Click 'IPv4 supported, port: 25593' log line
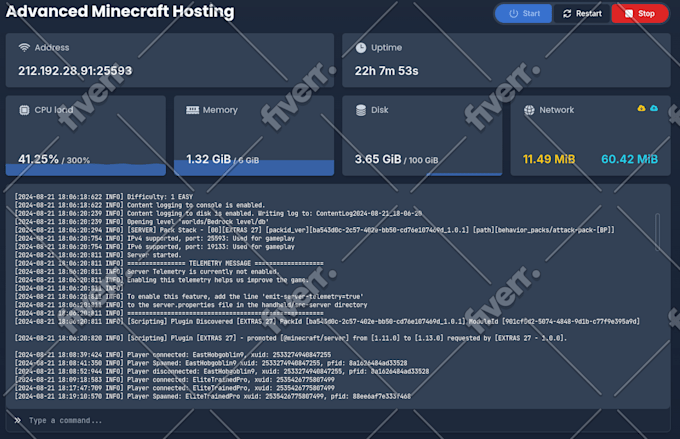Image resolution: width=680 pixels, height=439 pixels. pyautogui.click(x=154, y=238)
